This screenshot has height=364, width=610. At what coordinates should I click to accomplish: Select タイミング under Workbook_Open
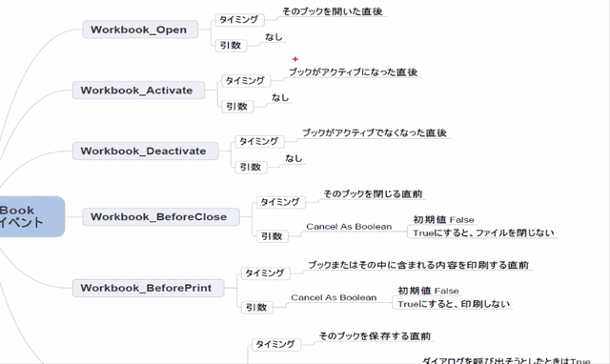(x=239, y=20)
